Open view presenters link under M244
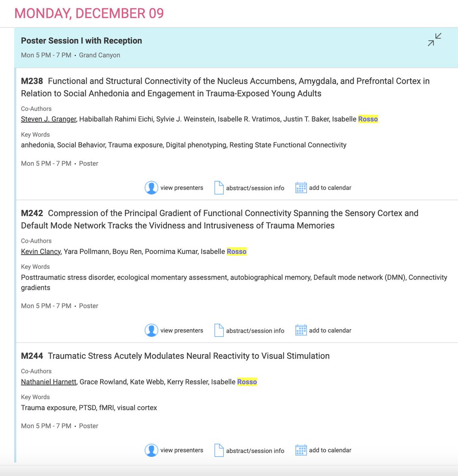 182,450
